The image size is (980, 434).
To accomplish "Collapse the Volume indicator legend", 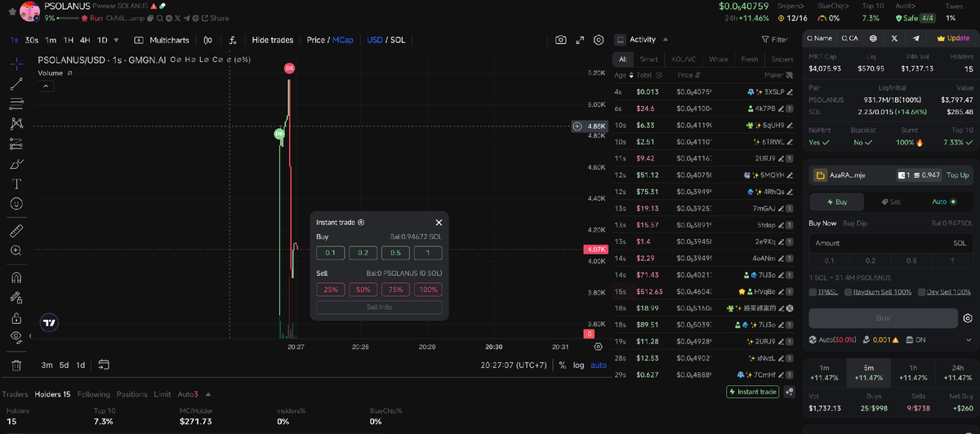I will click(x=47, y=86).
